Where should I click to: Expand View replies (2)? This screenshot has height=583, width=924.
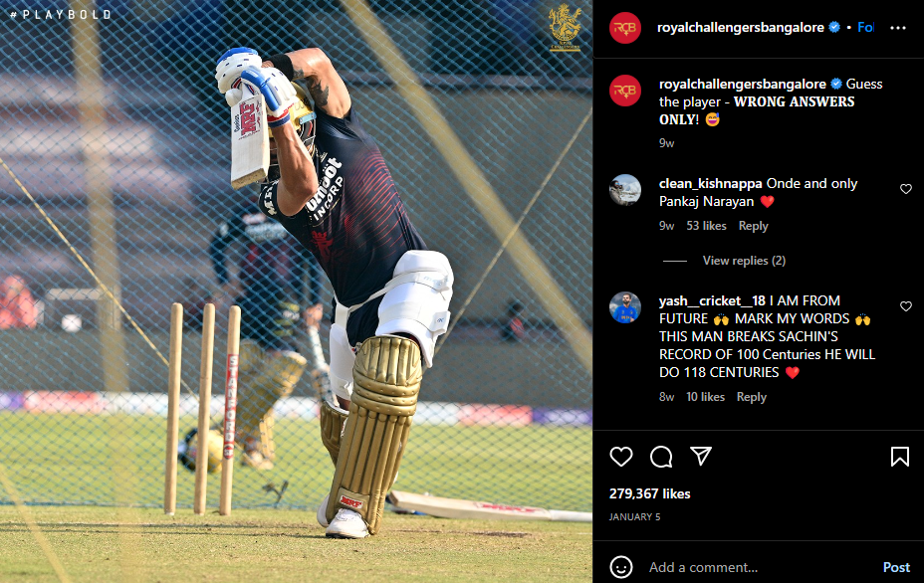point(744,261)
